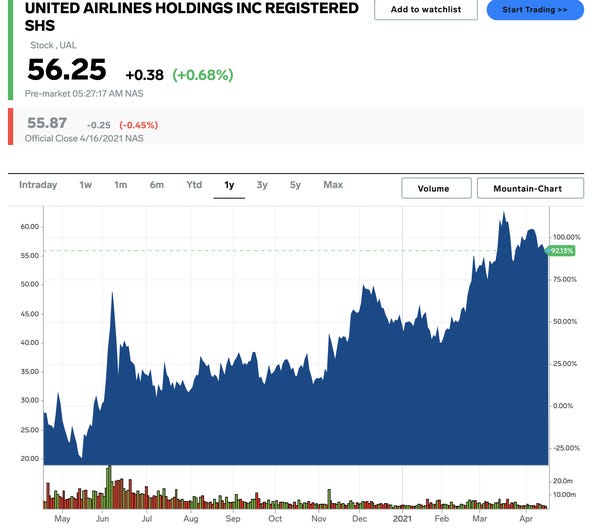Click the Pre-market 05:27:17 AM NAS text
Viewport: 600px width, 529px height.
[84, 94]
